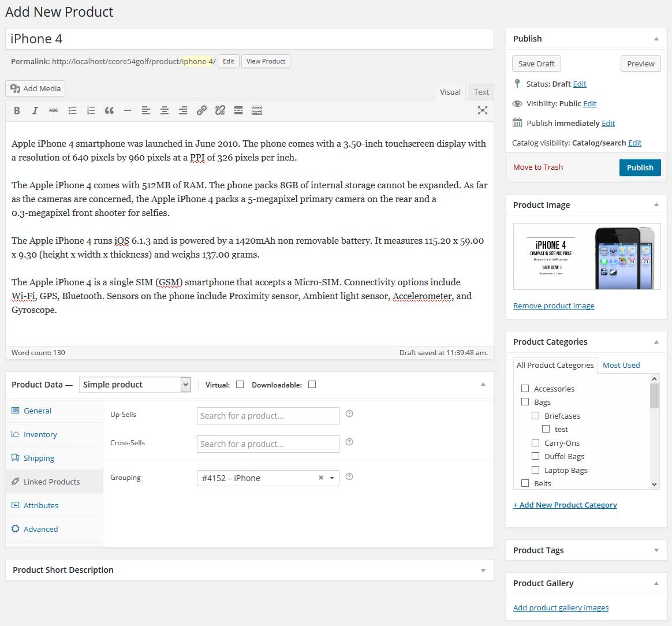Open distraction-free writing mode
This screenshot has width=672, height=626.
(483, 110)
